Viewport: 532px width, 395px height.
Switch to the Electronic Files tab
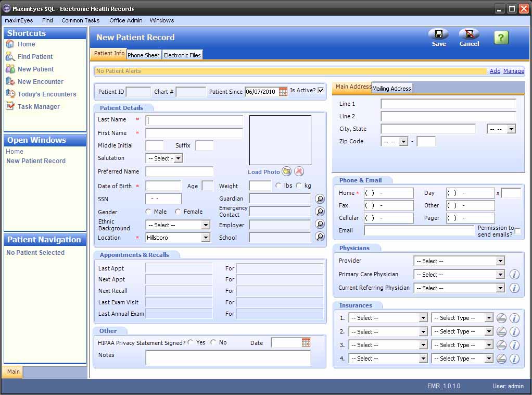click(182, 55)
